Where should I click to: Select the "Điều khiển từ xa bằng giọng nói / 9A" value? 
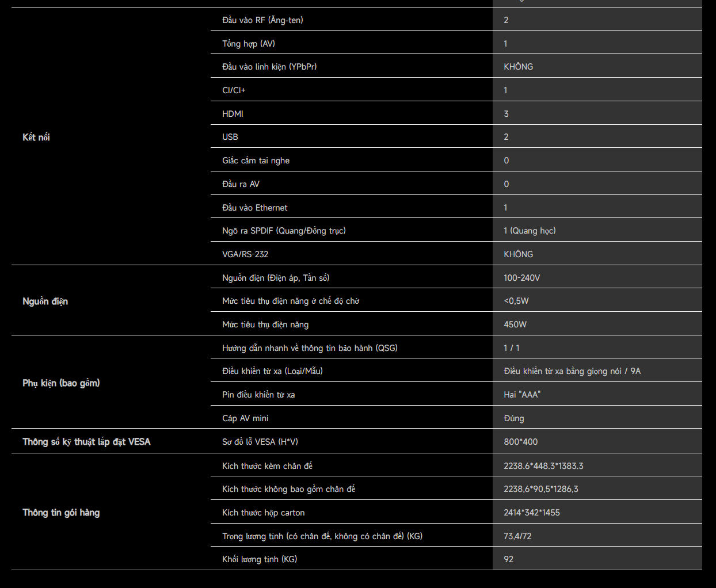(x=572, y=371)
